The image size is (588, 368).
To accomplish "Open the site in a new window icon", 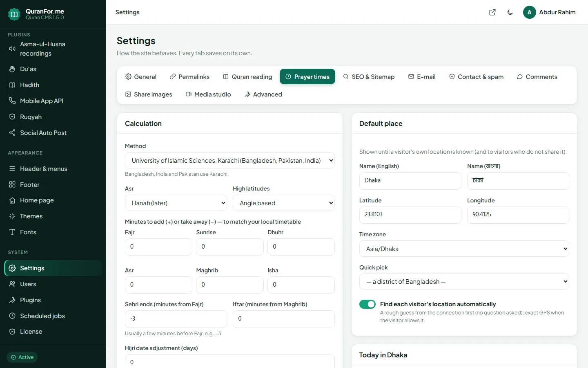I will 492,12.
